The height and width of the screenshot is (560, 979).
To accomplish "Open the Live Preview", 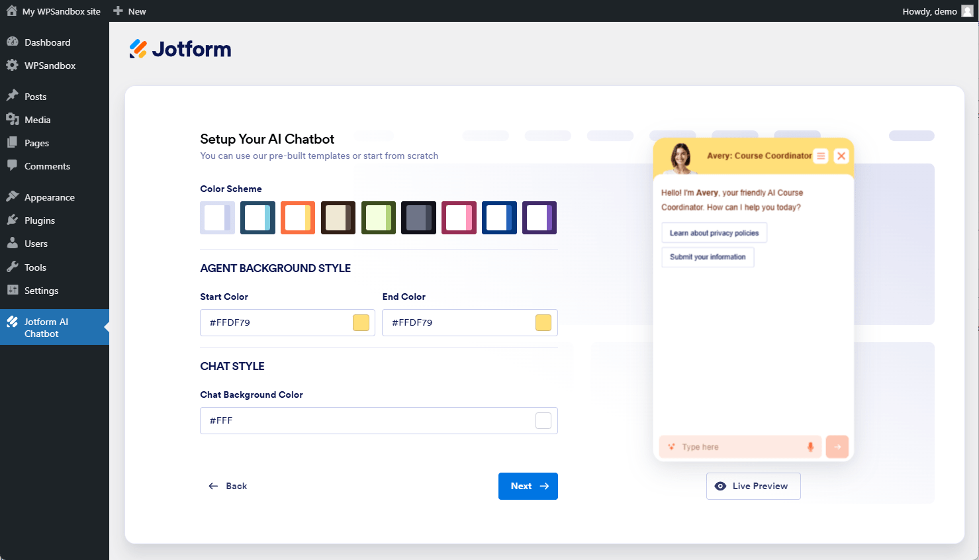I will click(x=753, y=486).
